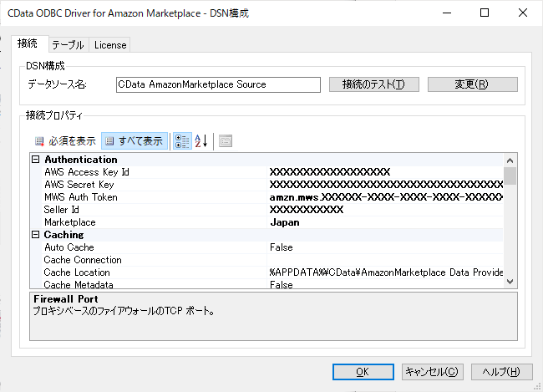Image resolution: width=543 pixels, height=392 pixels.
Task: Click the データソース名 input field
Action: click(218, 84)
